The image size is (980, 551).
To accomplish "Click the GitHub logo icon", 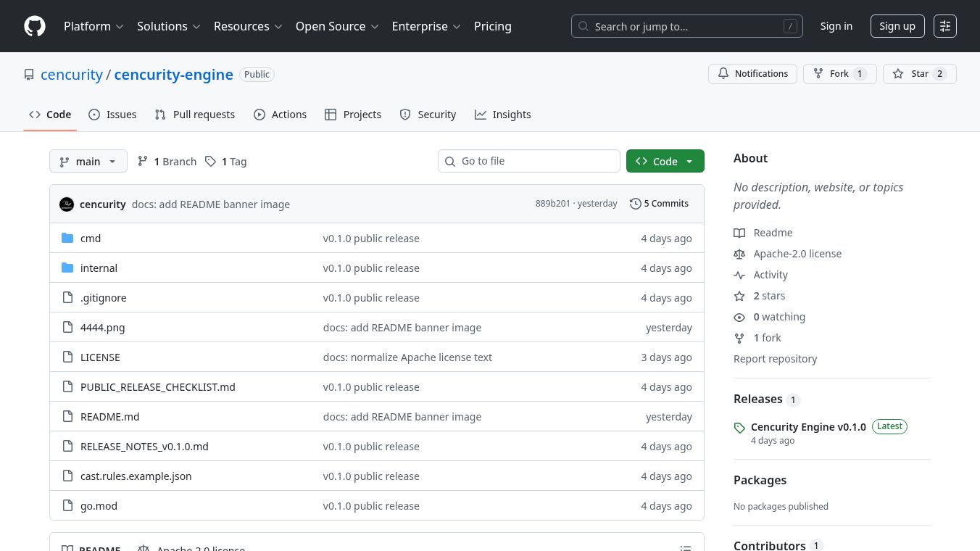I will pyautogui.click(x=35, y=26).
